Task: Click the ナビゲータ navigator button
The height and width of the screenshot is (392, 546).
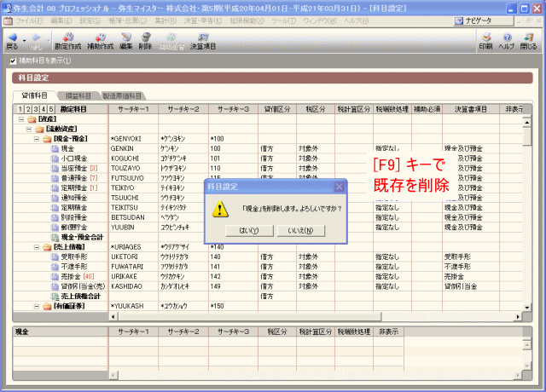Action: tap(484, 20)
